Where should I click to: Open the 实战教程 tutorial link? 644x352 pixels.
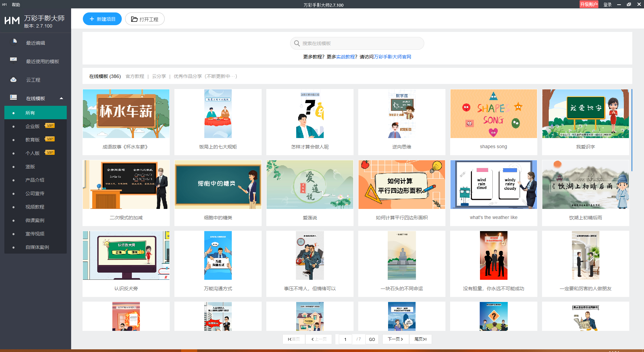[345, 57]
